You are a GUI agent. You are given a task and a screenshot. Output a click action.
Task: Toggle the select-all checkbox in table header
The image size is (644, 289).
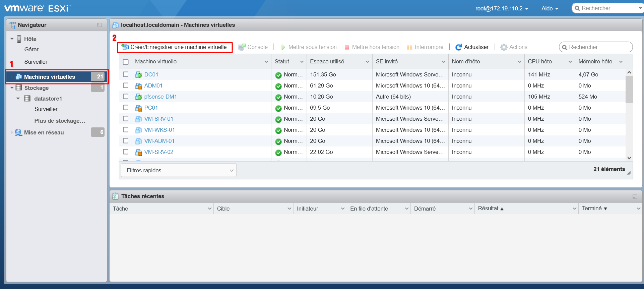tap(126, 62)
